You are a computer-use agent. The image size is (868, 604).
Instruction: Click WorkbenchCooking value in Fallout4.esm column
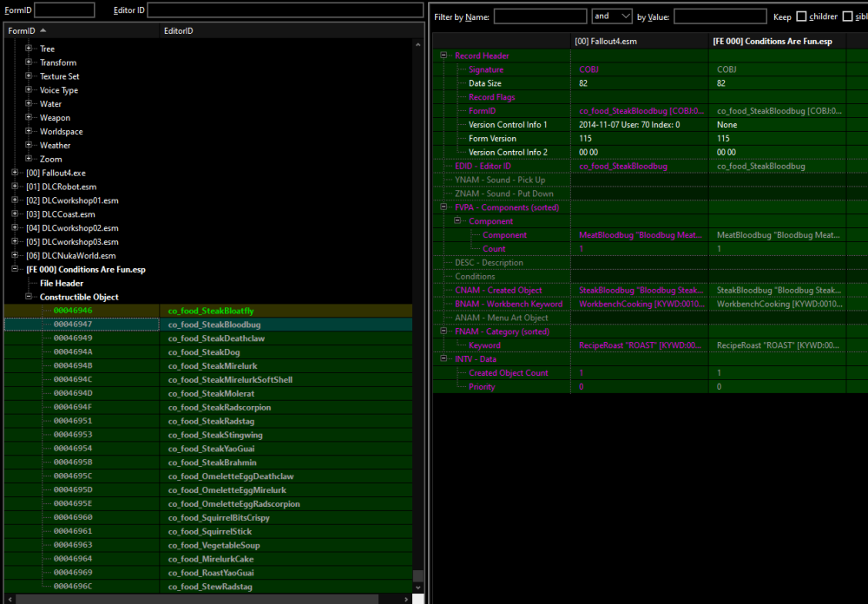click(641, 304)
